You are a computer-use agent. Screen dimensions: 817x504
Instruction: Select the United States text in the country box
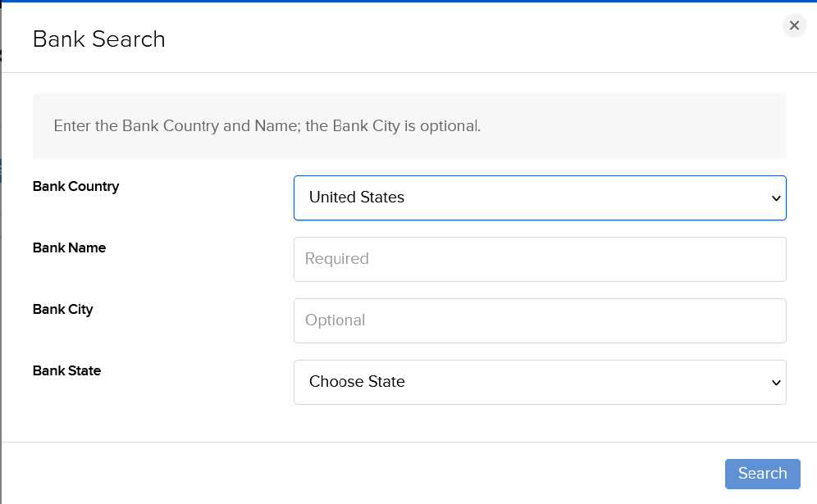click(x=356, y=198)
